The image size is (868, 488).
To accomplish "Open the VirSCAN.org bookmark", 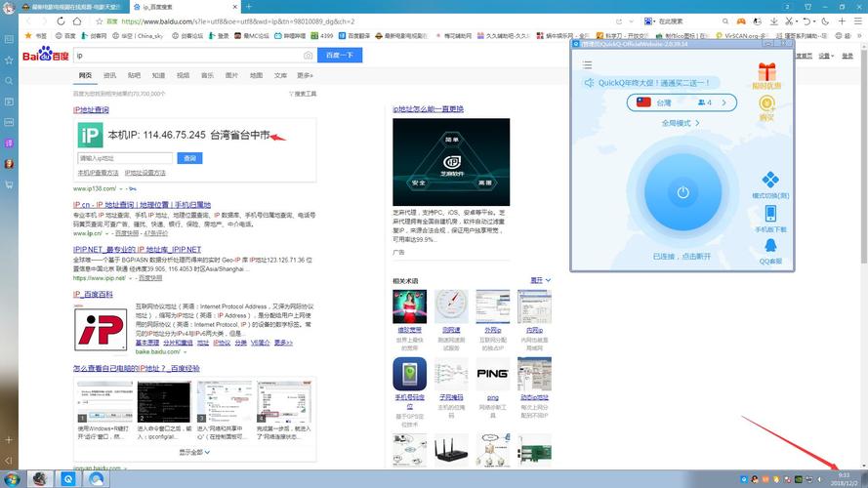I will (743, 35).
